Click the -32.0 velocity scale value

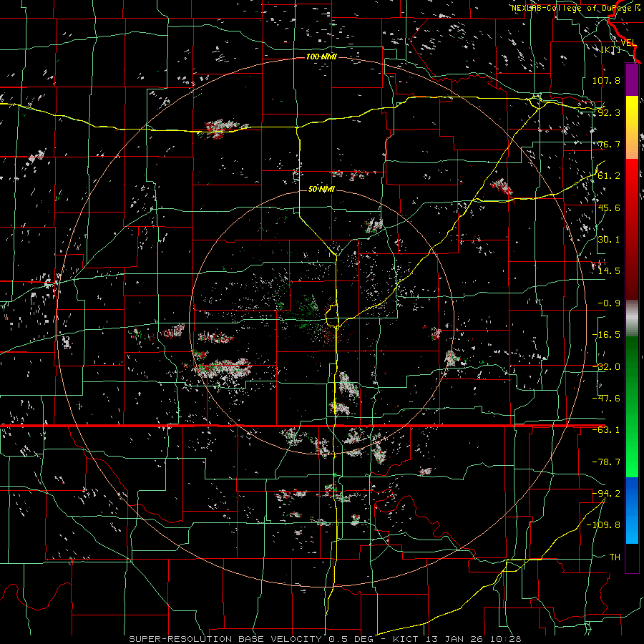coord(606,367)
